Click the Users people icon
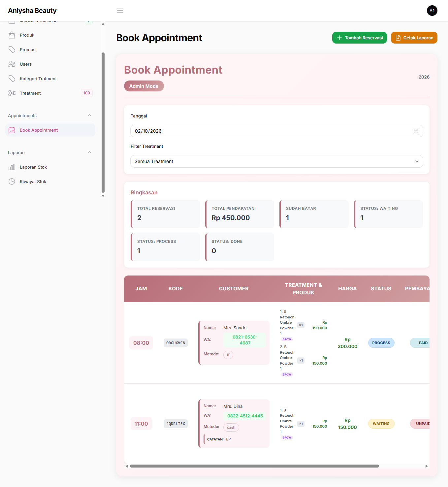 tap(12, 64)
